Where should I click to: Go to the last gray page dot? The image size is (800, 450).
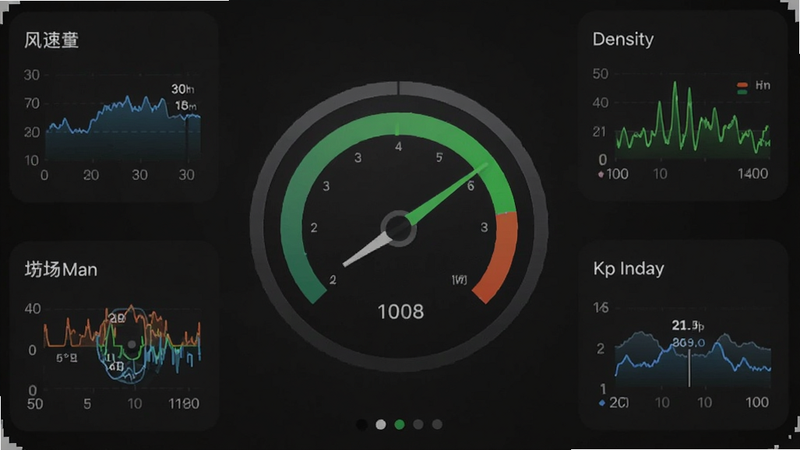[x=437, y=424]
